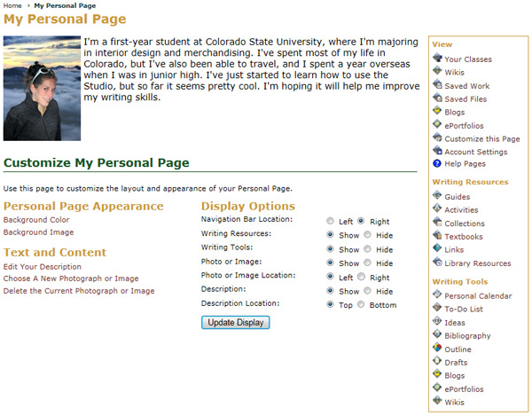Select Hide for Photo or Image
Image resolution: width=532 pixels, height=416 pixels.
(x=367, y=263)
